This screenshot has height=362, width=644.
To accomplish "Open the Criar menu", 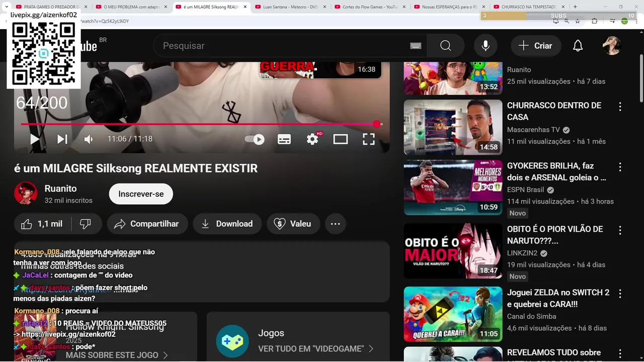I will pos(536,46).
